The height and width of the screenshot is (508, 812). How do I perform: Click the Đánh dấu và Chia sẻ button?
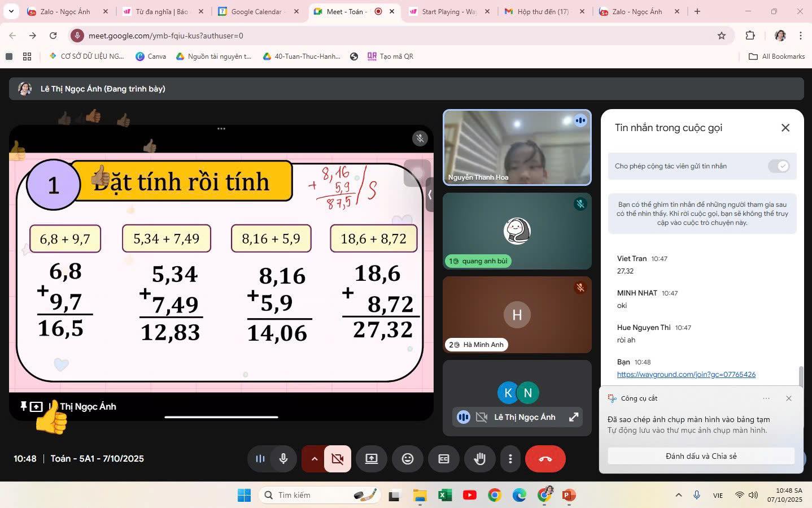coord(701,456)
